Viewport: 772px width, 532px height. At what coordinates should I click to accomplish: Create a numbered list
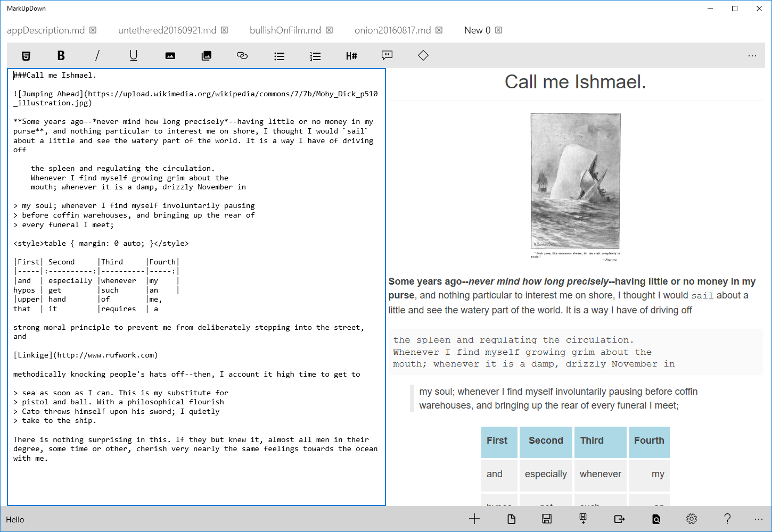pos(315,55)
